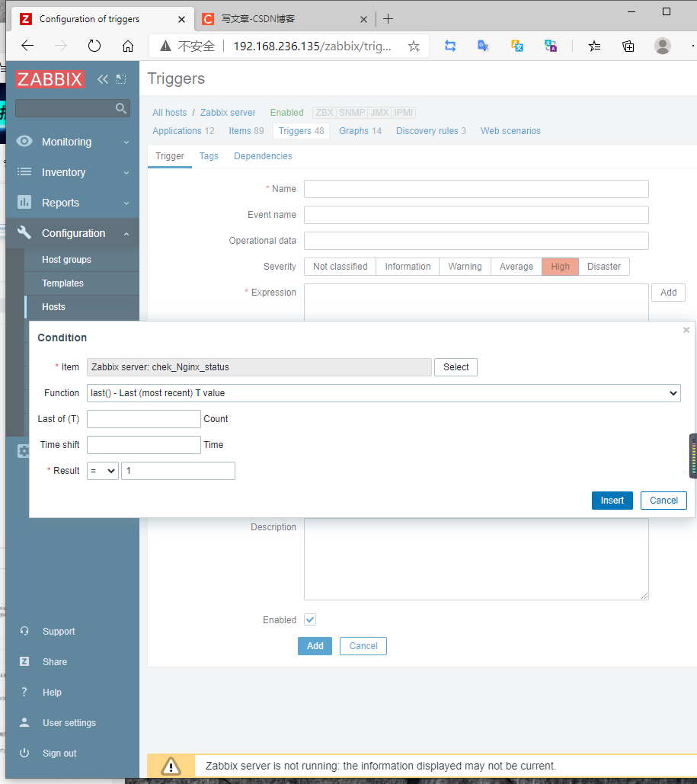Open the Applications 12 link
The height and width of the screenshot is (784, 697).
tap(184, 131)
